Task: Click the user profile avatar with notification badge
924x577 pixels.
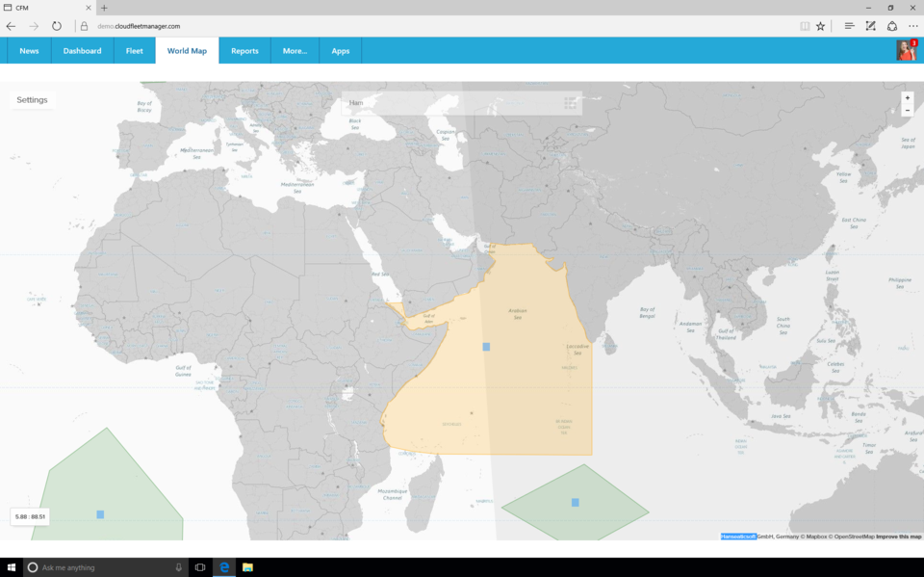Action: pyautogui.click(x=906, y=50)
